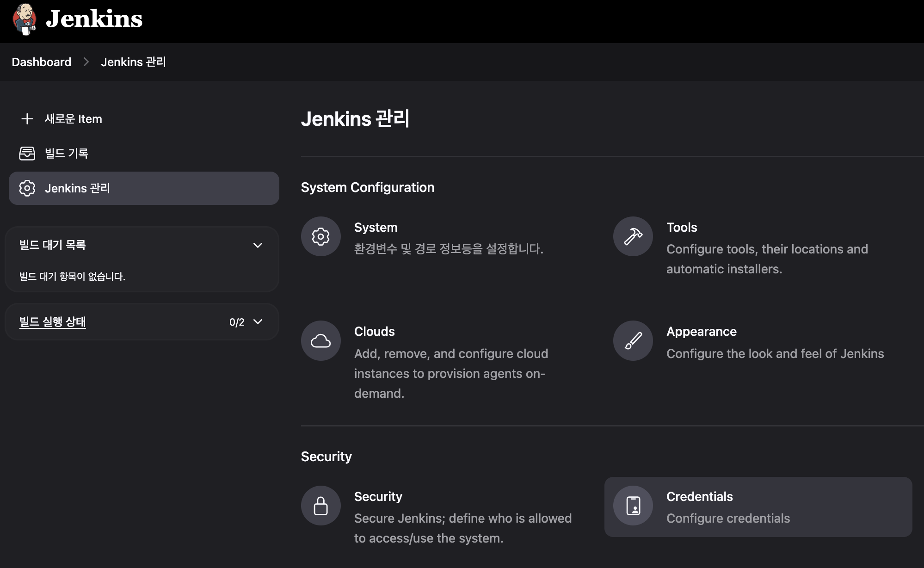This screenshot has width=924, height=568.
Task: Select Jenkins 관리 in the sidebar
Action: (77, 188)
